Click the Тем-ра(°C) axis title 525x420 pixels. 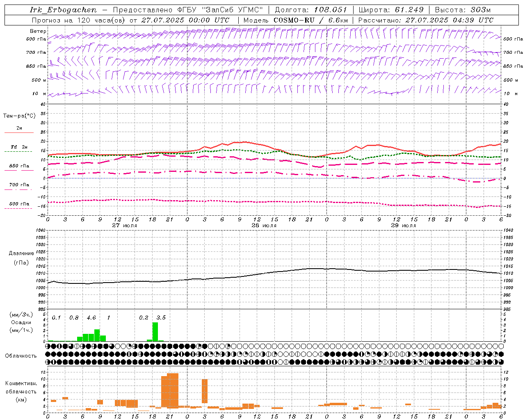click(19, 116)
